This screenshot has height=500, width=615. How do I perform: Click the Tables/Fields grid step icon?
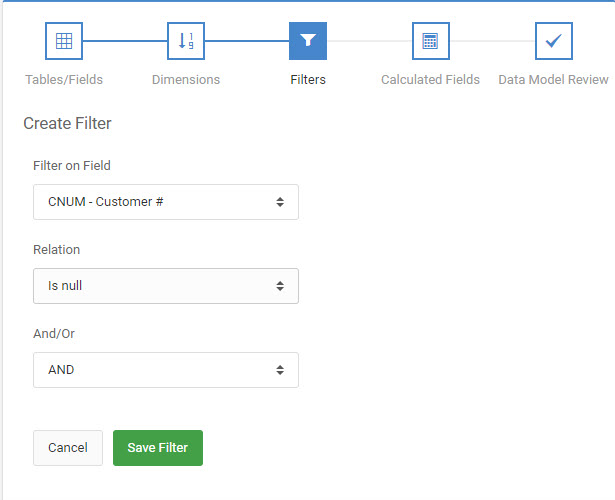click(64, 41)
